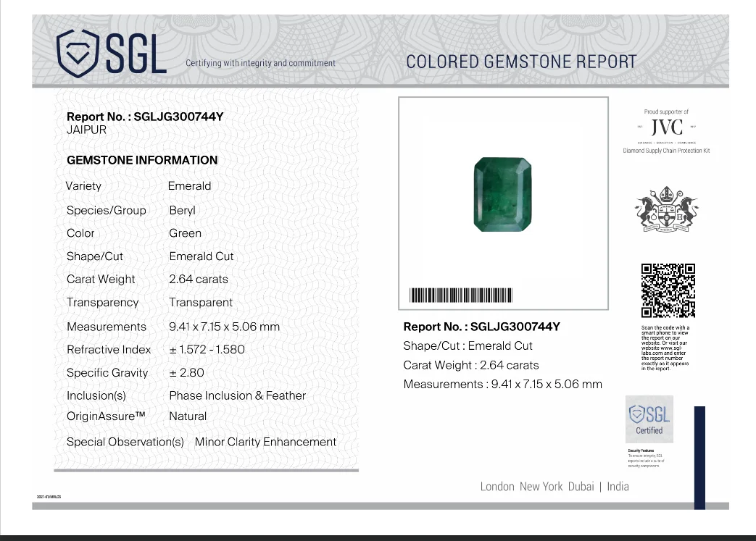Screen dimensions: 756x541
Task: Click the Color label
Action: [80, 233]
